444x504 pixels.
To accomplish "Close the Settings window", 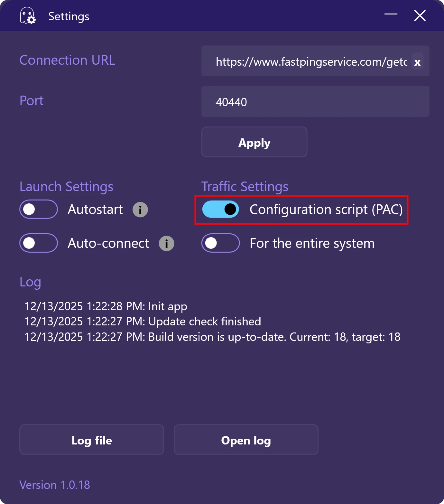I will click(420, 15).
